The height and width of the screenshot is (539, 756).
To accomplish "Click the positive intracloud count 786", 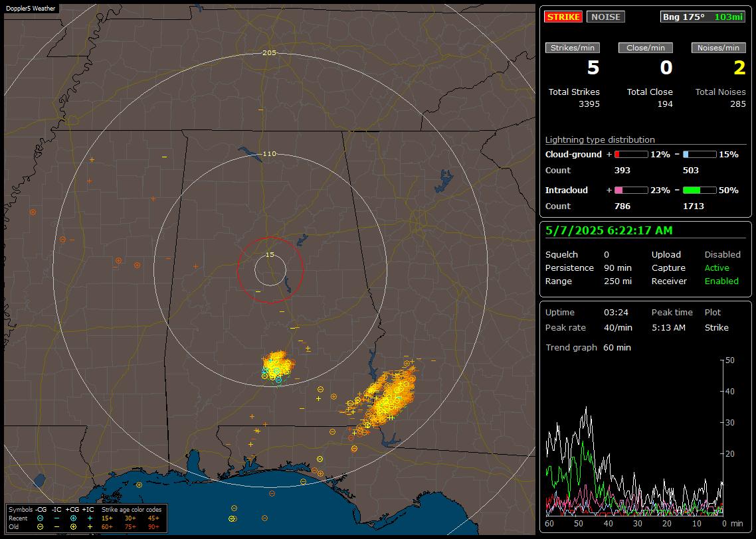I will [x=622, y=206].
